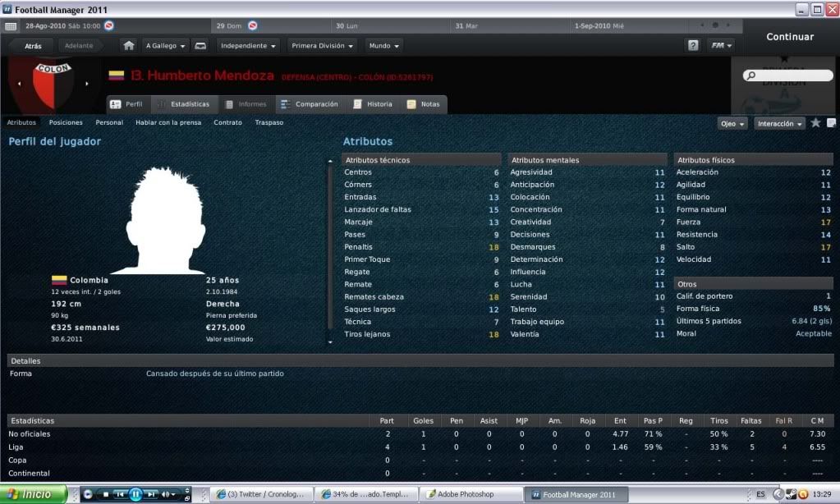Viewport: 840px width, 504px height.
Task: Switch to the Perfil tab
Action: 127,104
